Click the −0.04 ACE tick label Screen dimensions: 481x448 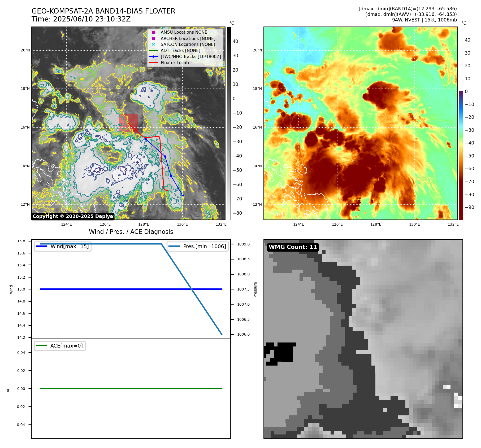pyautogui.click(x=20, y=425)
